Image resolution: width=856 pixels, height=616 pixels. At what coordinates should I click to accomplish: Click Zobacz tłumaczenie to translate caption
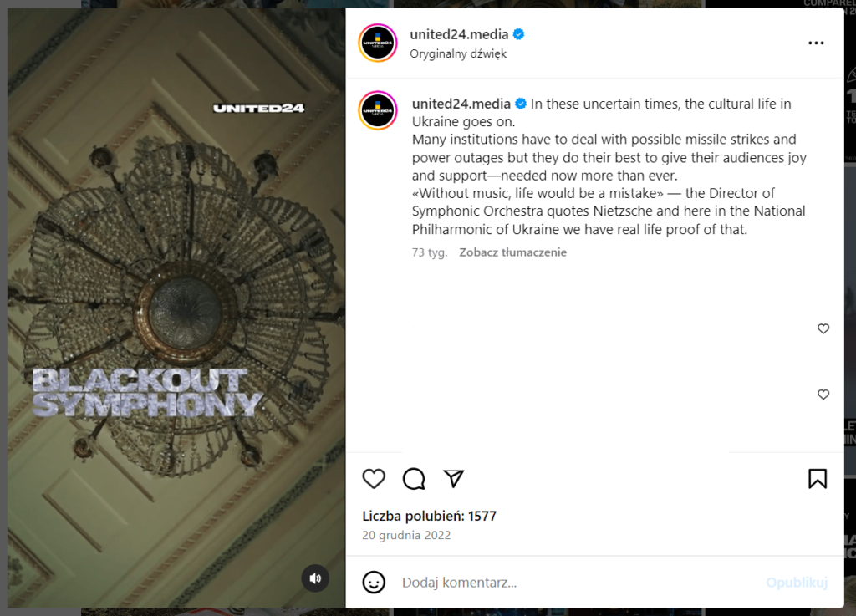pyautogui.click(x=512, y=252)
